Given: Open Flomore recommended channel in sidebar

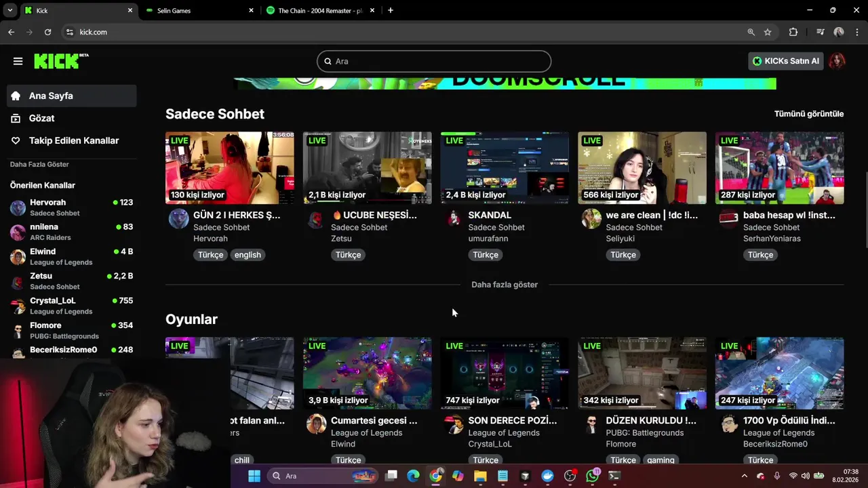Looking at the screenshot, I should tap(72, 330).
